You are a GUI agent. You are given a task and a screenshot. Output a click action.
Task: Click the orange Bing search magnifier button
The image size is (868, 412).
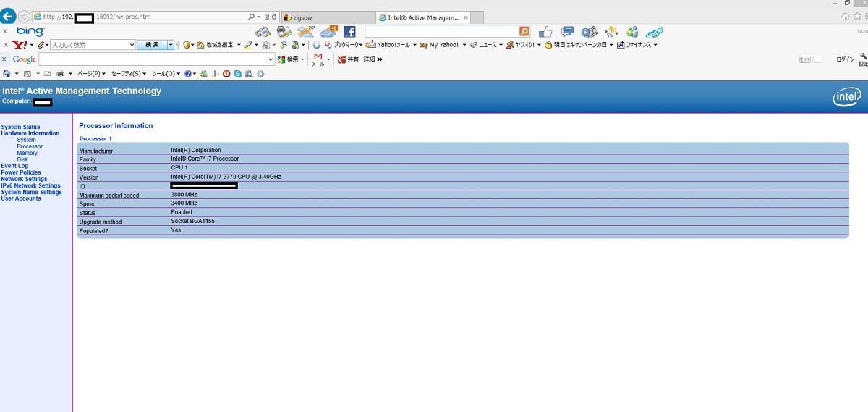pos(524,31)
